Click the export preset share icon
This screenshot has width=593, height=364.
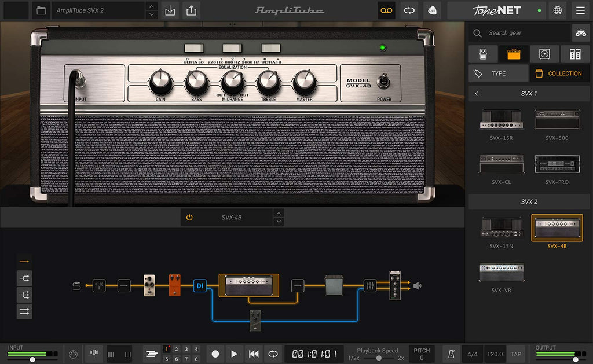[x=191, y=10]
